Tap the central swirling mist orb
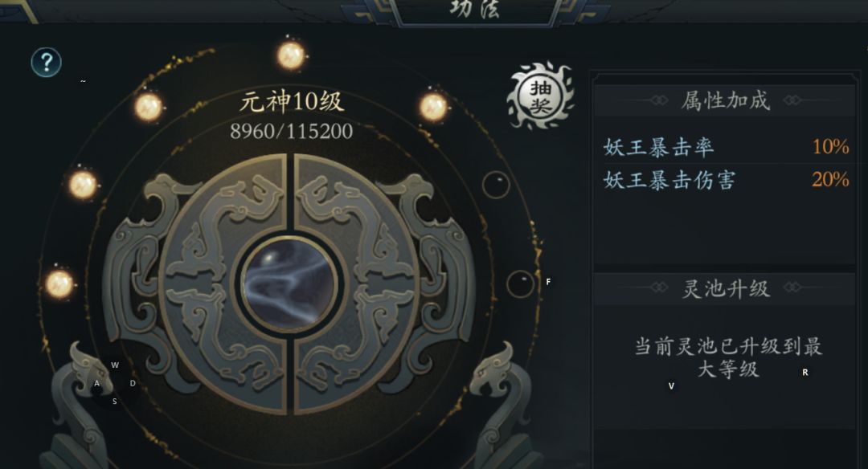Image resolution: width=868 pixels, height=469 pixels. tap(291, 284)
